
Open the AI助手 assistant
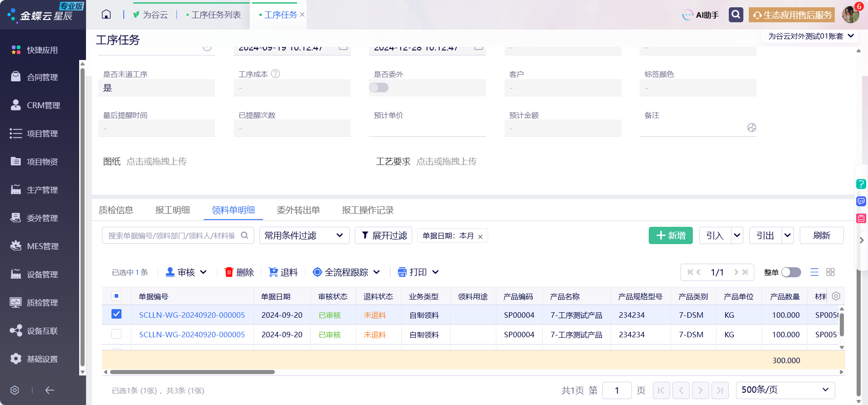(x=701, y=15)
